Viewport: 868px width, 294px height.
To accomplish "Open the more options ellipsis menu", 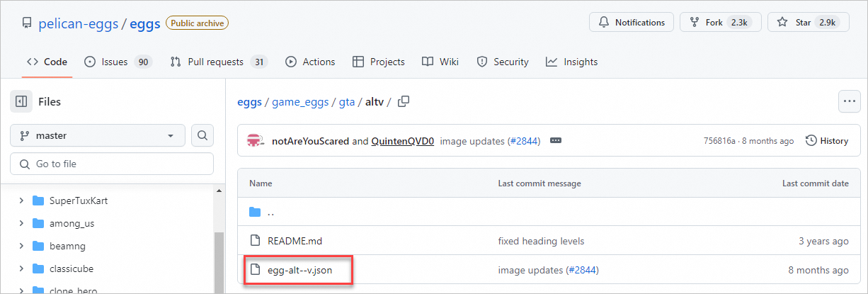I will 850,101.
